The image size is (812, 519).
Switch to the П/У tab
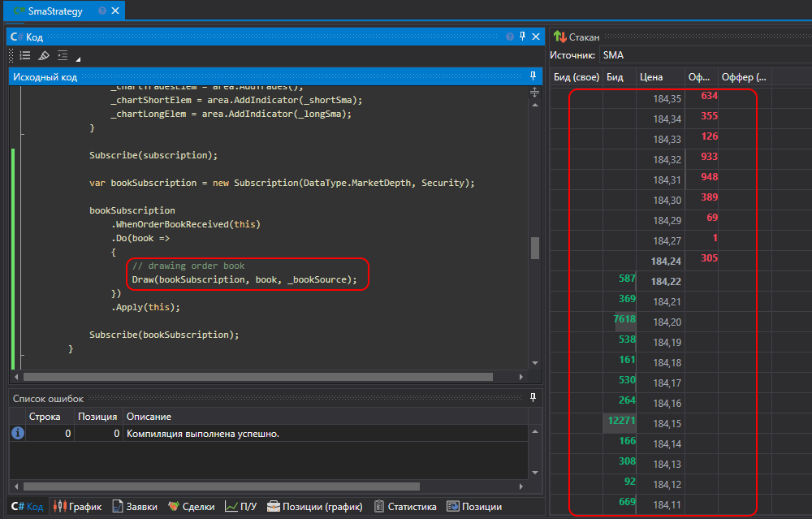click(x=241, y=507)
